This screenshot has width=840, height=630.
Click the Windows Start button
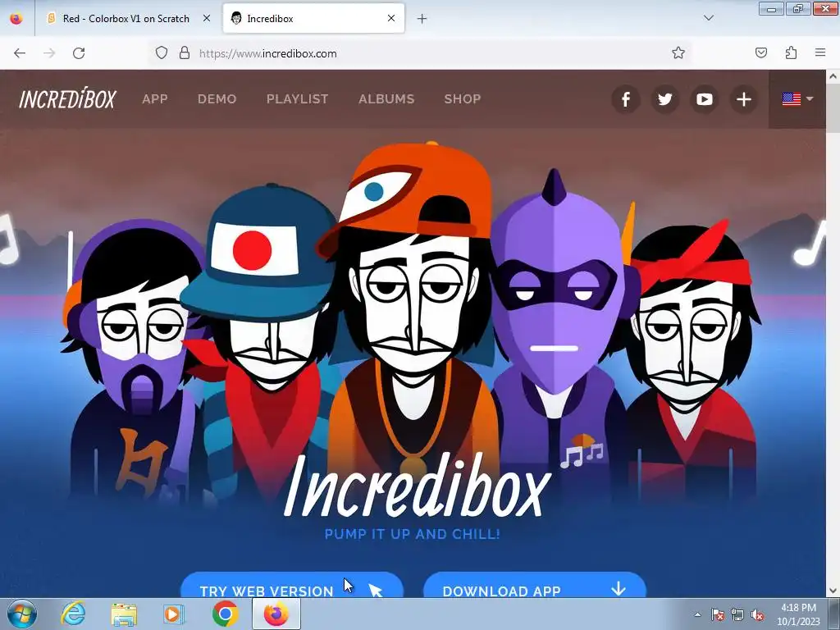tap(22, 614)
